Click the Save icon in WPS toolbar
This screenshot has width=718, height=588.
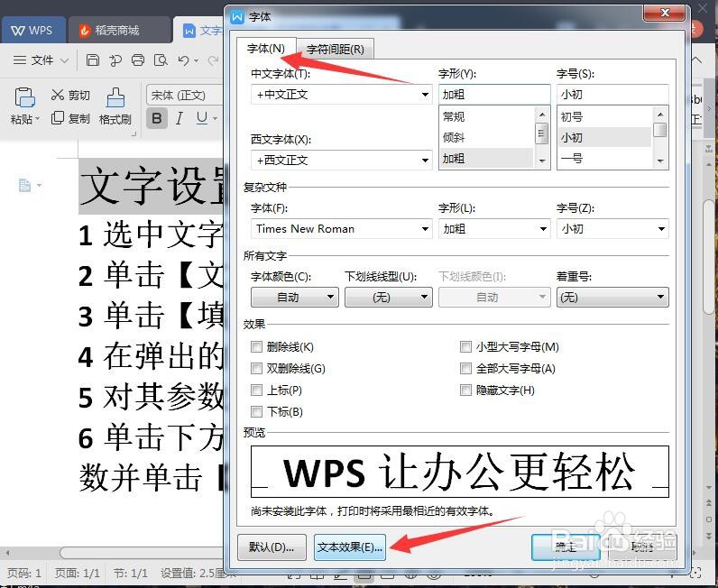tap(93, 60)
